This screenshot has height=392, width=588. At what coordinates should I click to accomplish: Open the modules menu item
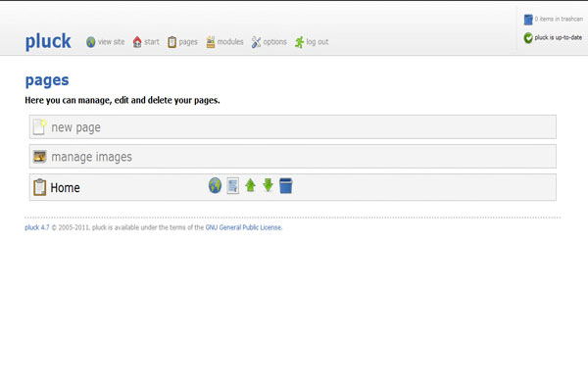coord(224,42)
